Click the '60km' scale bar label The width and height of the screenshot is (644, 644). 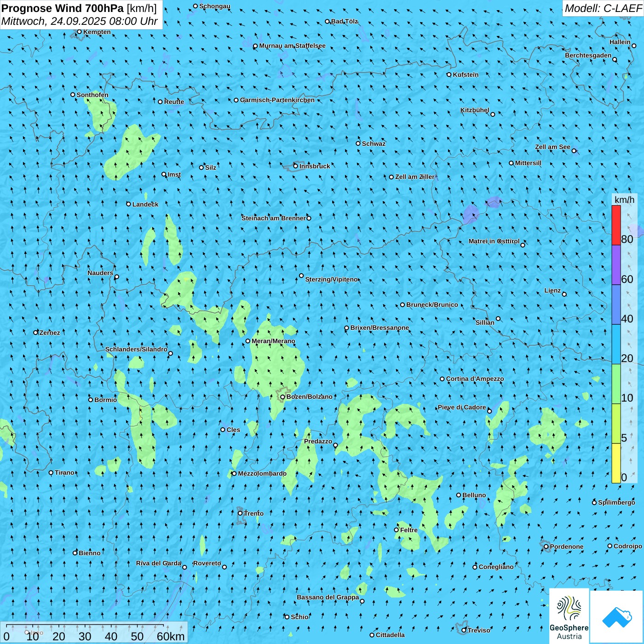[171, 636]
